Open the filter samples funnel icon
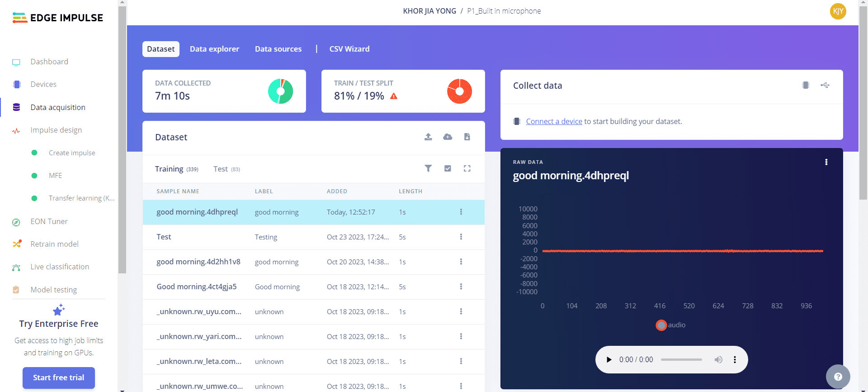Image resolution: width=868 pixels, height=392 pixels. click(x=428, y=168)
